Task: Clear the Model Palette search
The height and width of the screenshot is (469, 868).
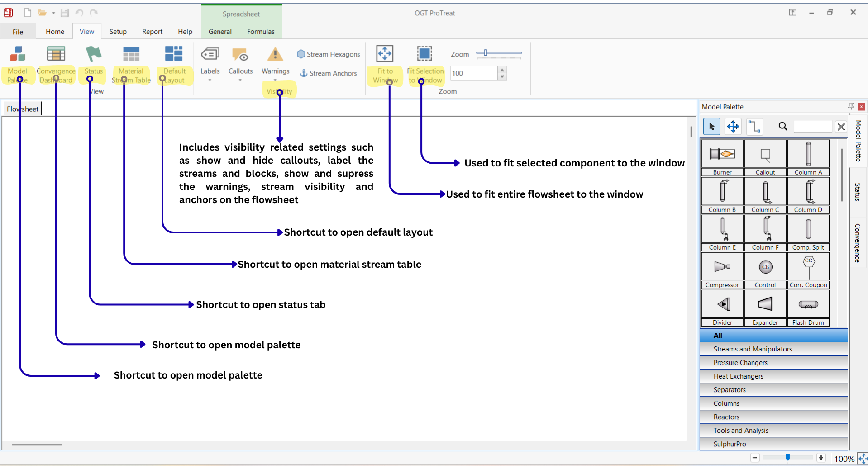Action: [x=841, y=127]
